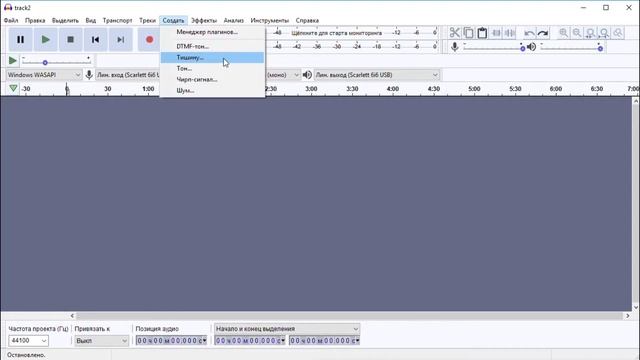Screen dimensions: 640x360
Task: Click the horizontal scrollbar below the track area
Action: (350, 316)
